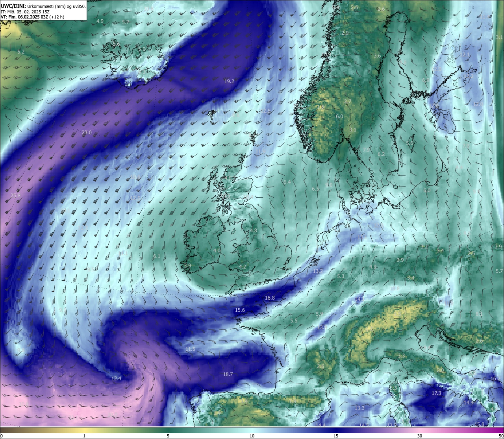Viewport: 504px width, 439px height.
Task: Click the precipitation color scale bar
Action: pyautogui.click(x=252, y=430)
